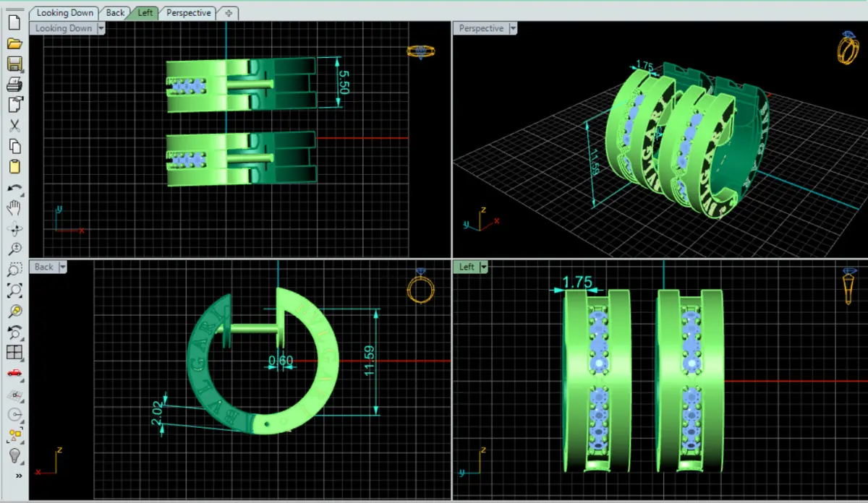Click the light bulb visibility icon
The image size is (868, 503).
point(14,456)
